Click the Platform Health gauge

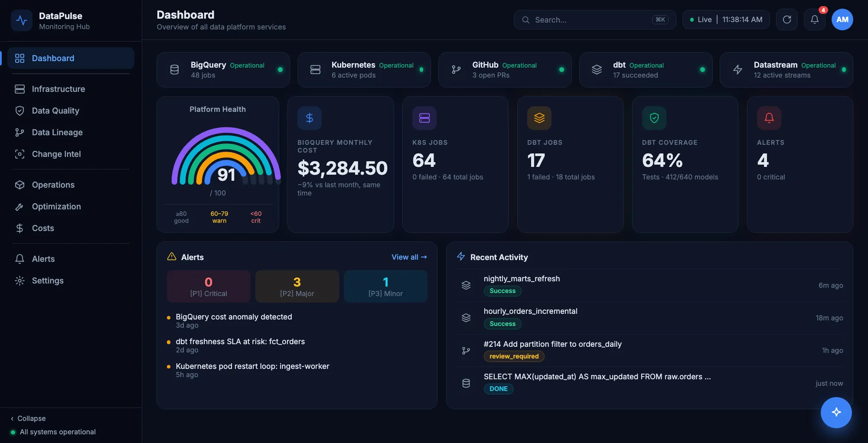[226, 156]
